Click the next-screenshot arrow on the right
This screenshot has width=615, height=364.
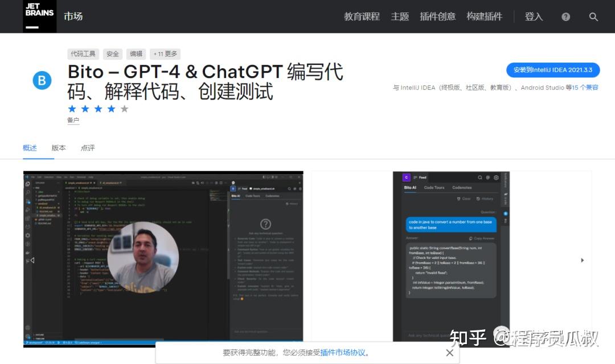coord(582,260)
